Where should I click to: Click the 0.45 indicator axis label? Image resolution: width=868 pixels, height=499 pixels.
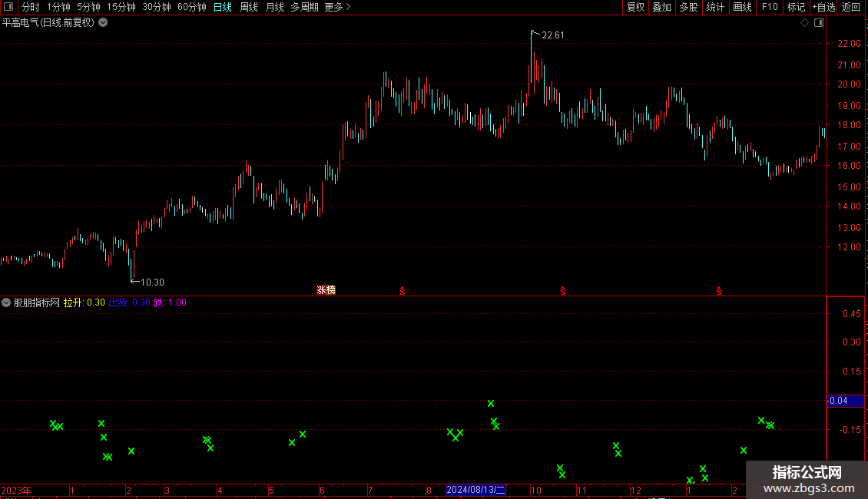coord(851,314)
